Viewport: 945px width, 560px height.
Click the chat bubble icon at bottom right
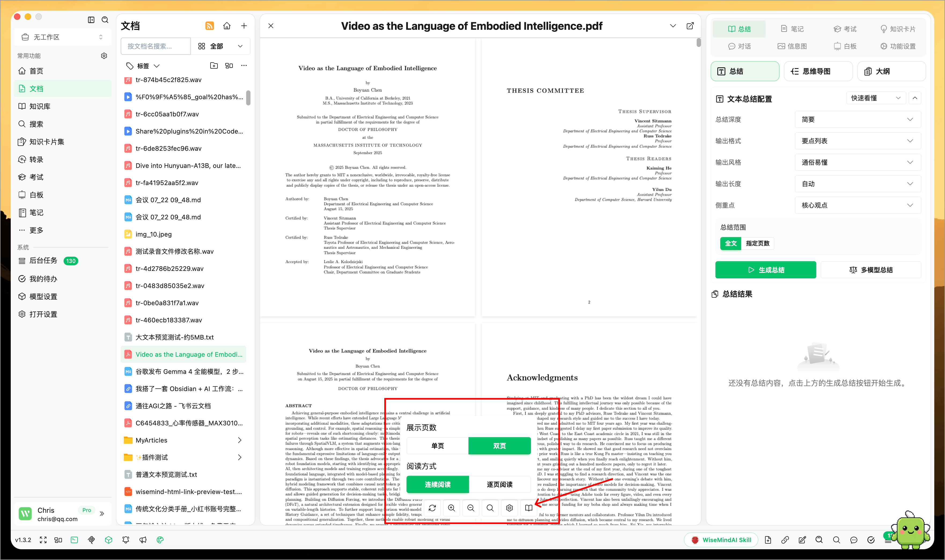[x=854, y=540]
